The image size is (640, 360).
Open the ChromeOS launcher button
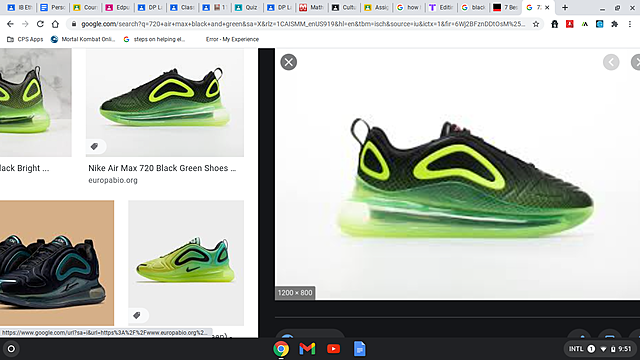(11, 349)
